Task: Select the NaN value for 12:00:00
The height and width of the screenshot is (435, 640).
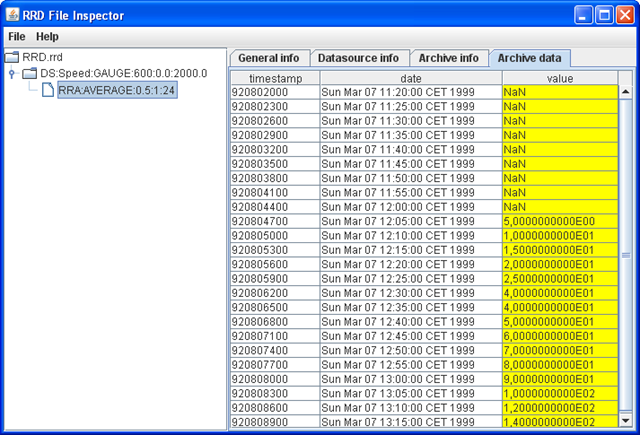Action: 560,207
